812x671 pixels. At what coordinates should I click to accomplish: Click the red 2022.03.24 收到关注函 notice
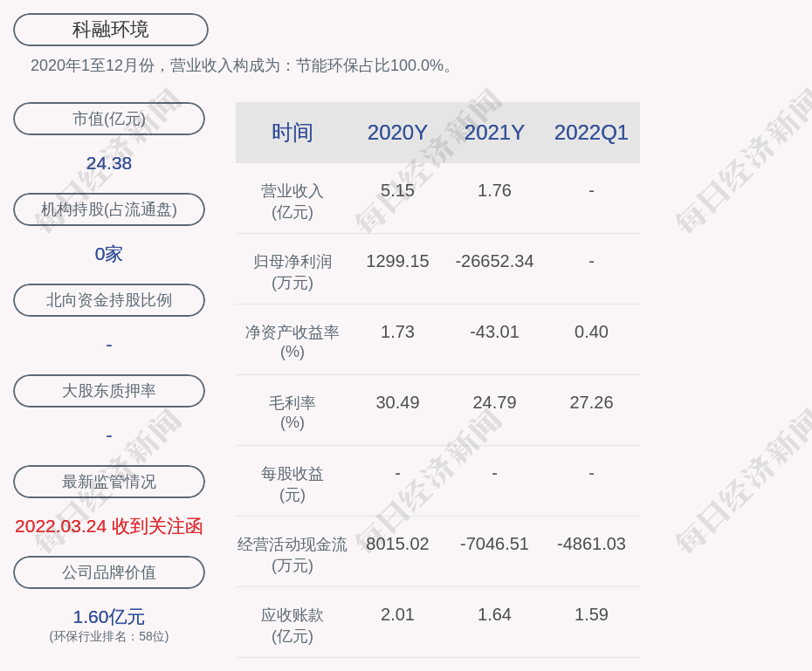click(109, 526)
